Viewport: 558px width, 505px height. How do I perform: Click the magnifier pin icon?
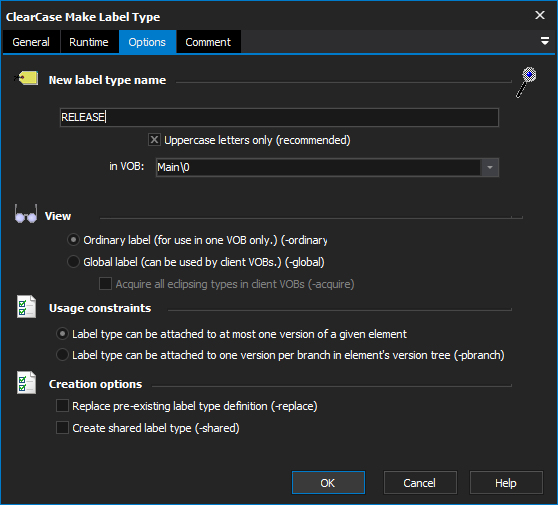click(x=526, y=82)
